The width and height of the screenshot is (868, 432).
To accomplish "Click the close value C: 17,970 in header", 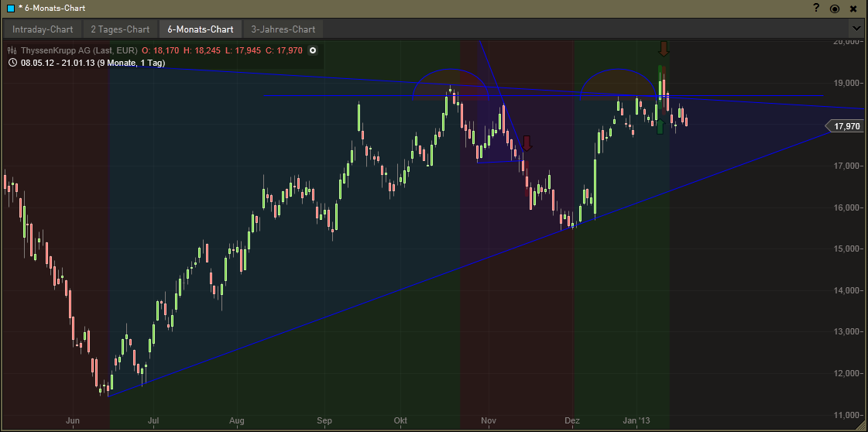I will pos(284,50).
